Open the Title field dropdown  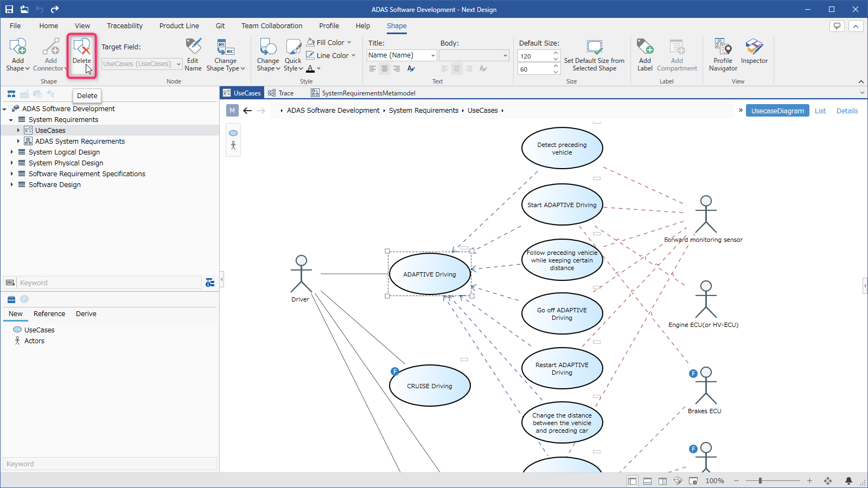tap(433, 55)
